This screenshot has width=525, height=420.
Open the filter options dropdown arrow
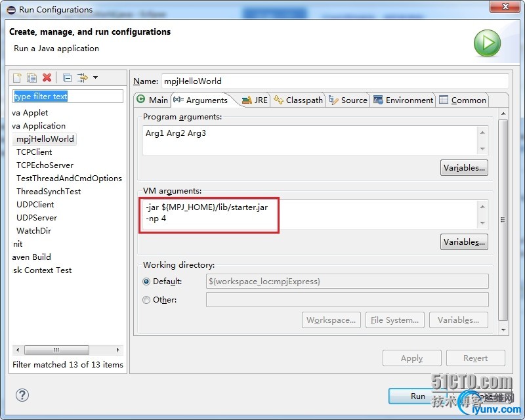point(95,77)
